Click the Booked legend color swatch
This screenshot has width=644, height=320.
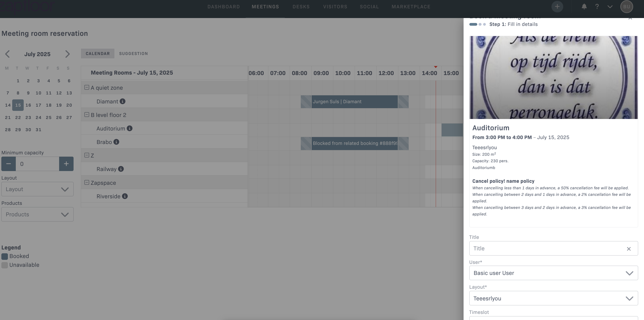click(5, 256)
